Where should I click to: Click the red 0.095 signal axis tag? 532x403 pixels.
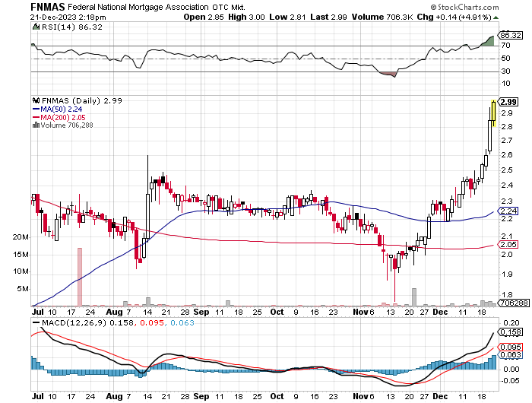coord(510,347)
